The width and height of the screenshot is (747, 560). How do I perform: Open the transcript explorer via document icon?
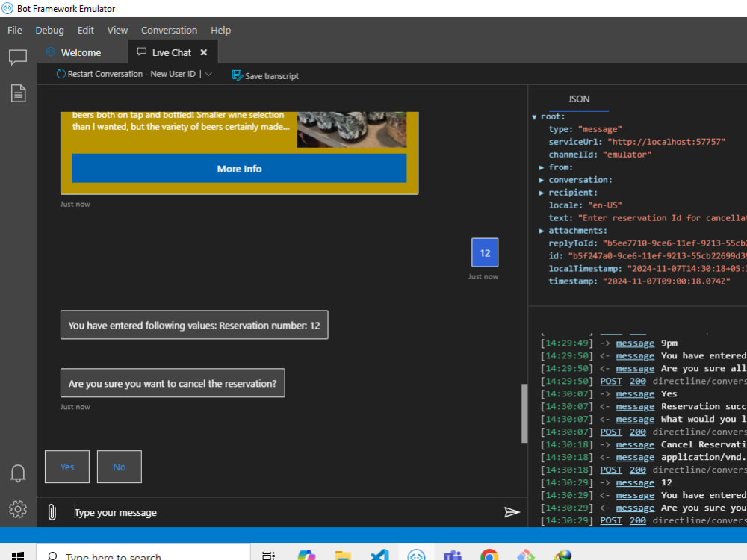point(17,93)
